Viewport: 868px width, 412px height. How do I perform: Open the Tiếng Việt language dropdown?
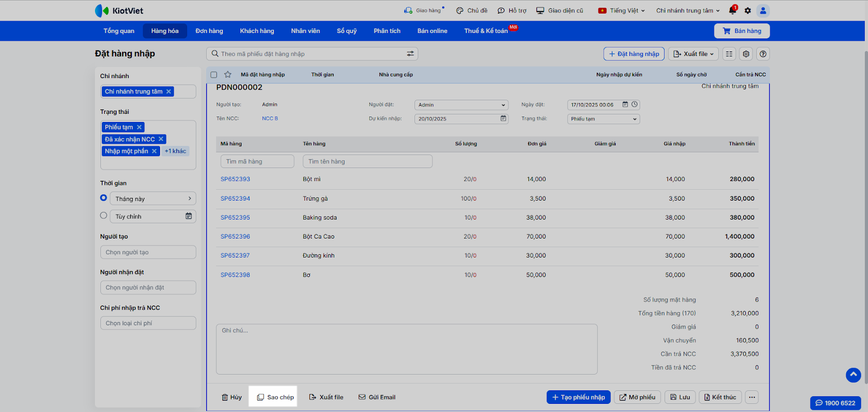coord(622,10)
